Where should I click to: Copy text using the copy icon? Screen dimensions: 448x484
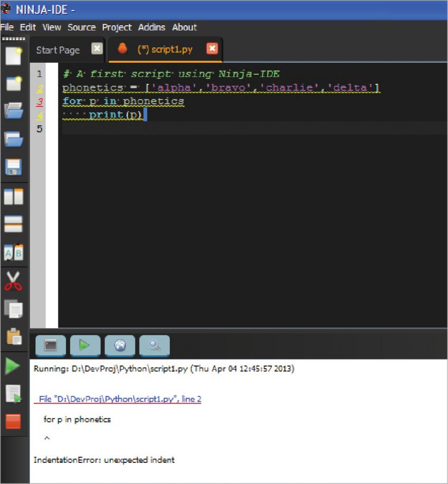(13, 310)
